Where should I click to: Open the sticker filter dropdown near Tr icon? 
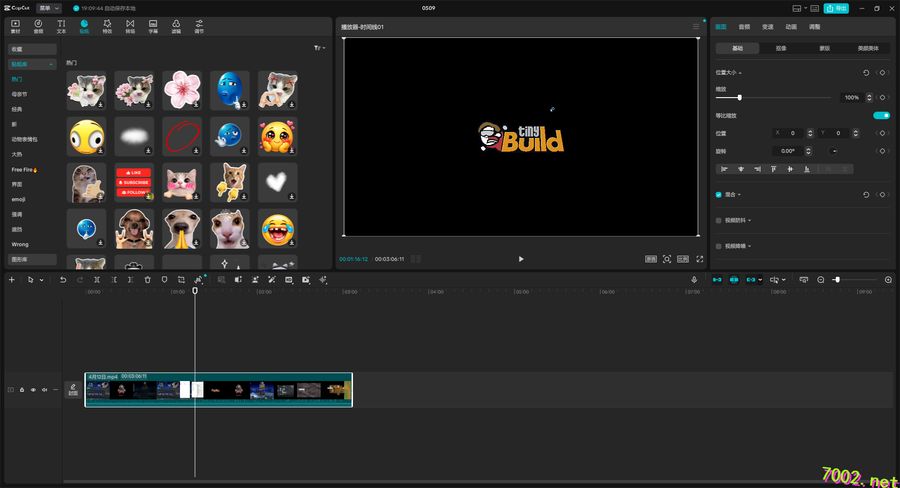click(x=320, y=48)
